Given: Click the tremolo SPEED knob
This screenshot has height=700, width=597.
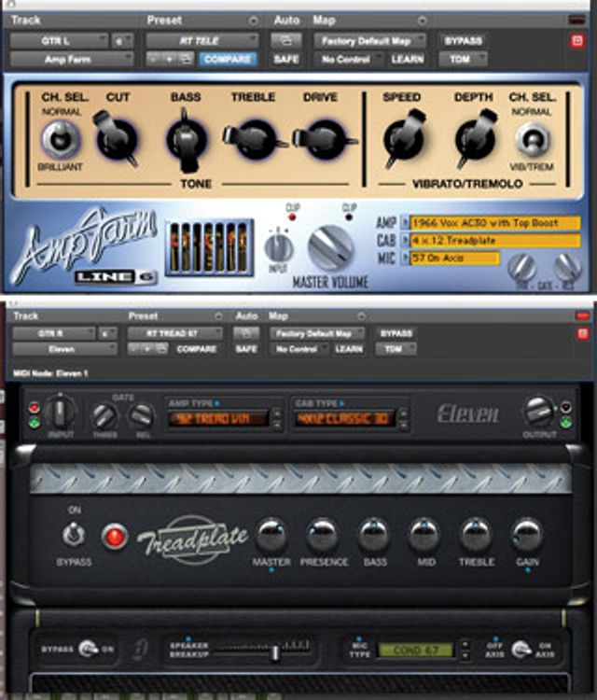Looking at the screenshot, I should pos(404,139).
